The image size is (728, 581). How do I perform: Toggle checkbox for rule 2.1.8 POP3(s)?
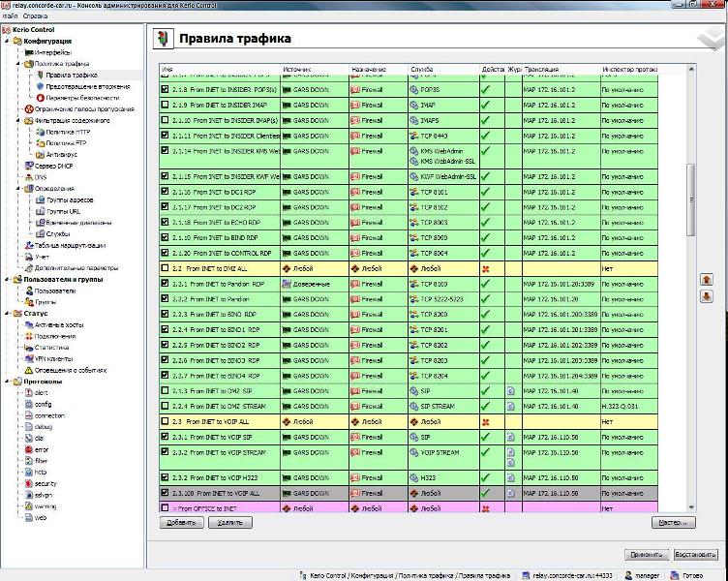pos(165,89)
